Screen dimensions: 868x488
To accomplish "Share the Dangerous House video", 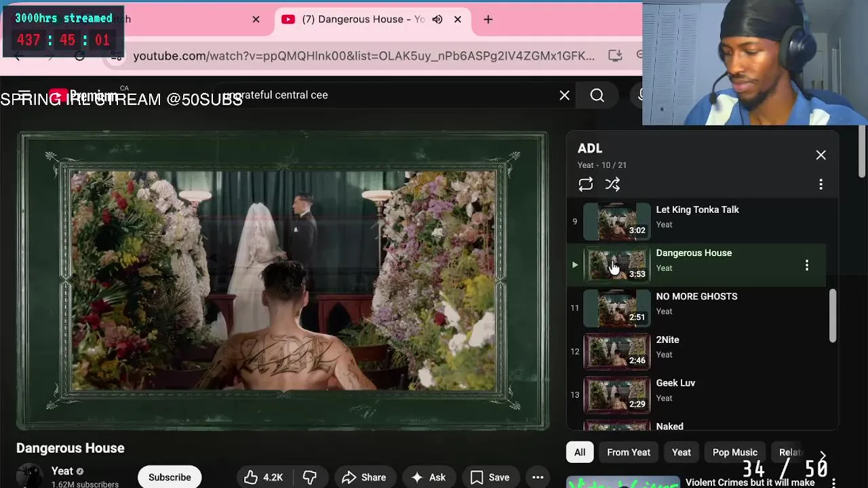I will click(x=364, y=477).
